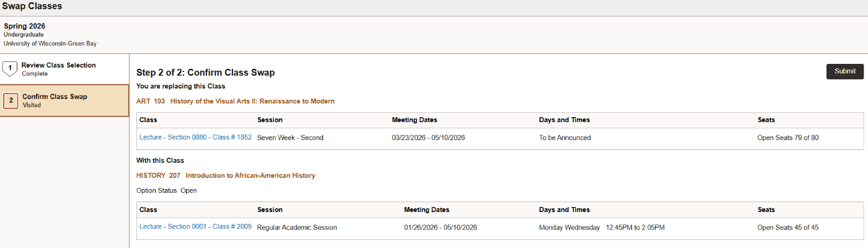Click the step 2 number badge
Image resolution: width=868 pixels, height=248 pixels.
pyautogui.click(x=11, y=100)
